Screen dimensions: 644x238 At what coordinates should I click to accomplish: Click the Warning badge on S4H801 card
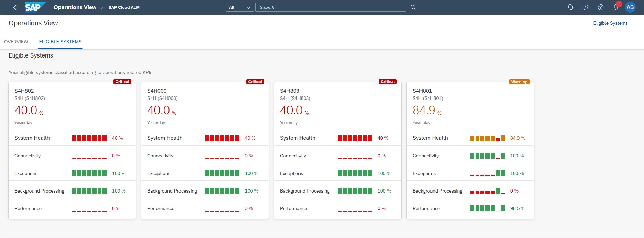[519, 82]
